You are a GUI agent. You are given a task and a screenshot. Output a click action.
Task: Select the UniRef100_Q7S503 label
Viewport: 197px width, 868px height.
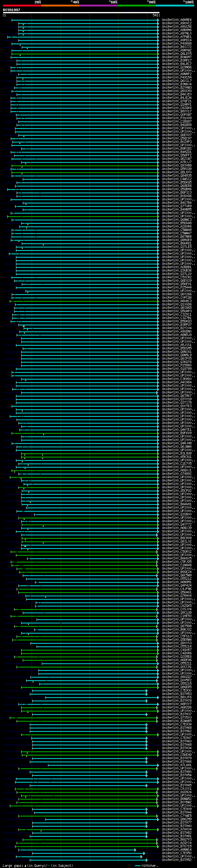[177, 717]
